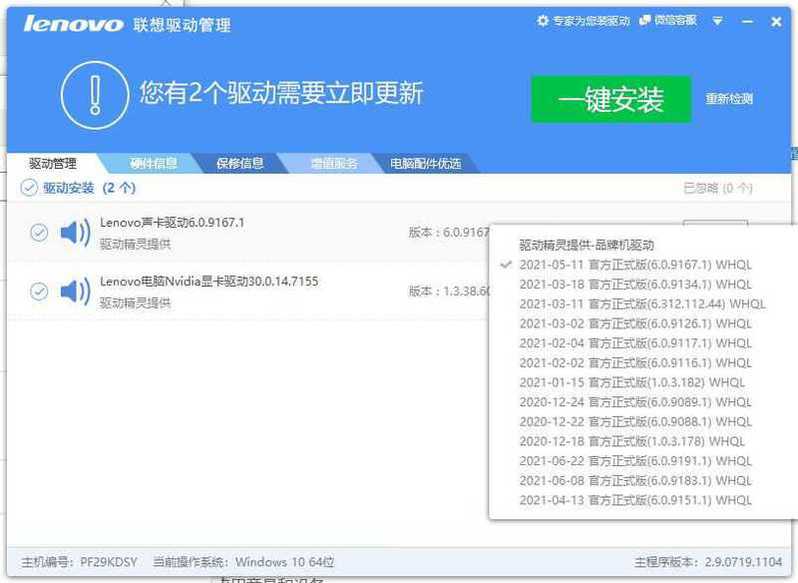
Task: Select version 2021-03-11 (6.312.112.44) WHQL
Action: (x=642, y=304)
